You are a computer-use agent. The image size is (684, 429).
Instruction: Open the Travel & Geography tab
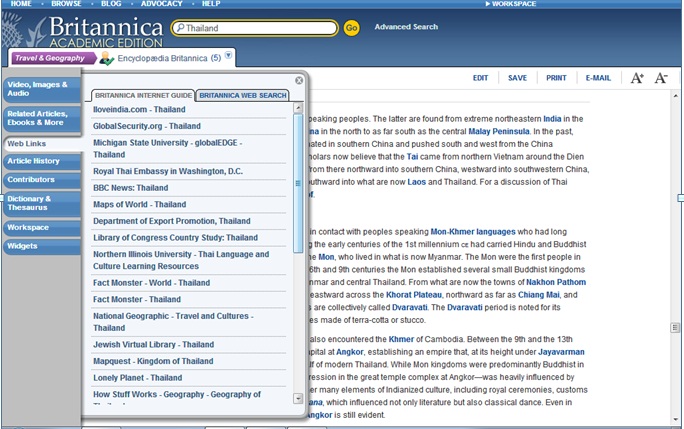pyautogui.click(x=52, y=58)
